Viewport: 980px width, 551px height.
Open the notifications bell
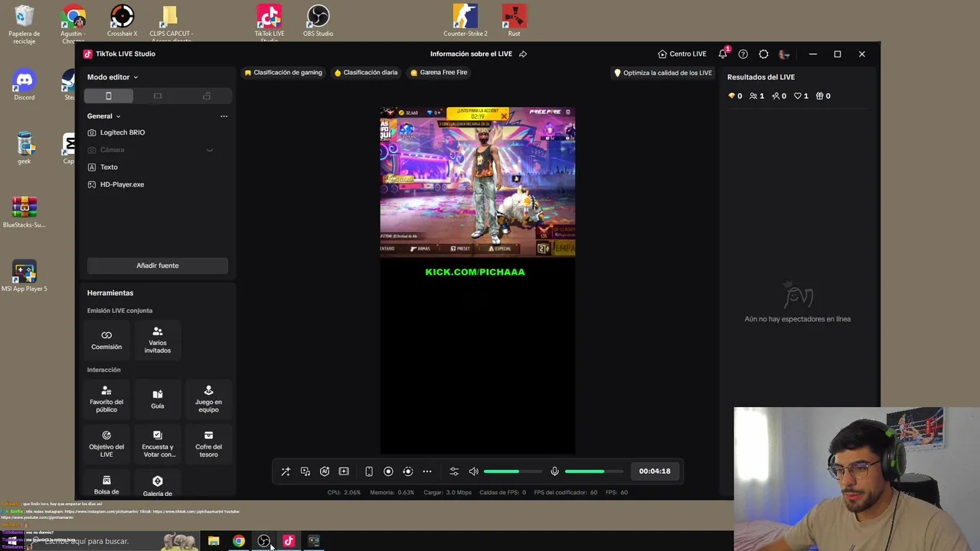pyautogui.click(x=723, y=54)
